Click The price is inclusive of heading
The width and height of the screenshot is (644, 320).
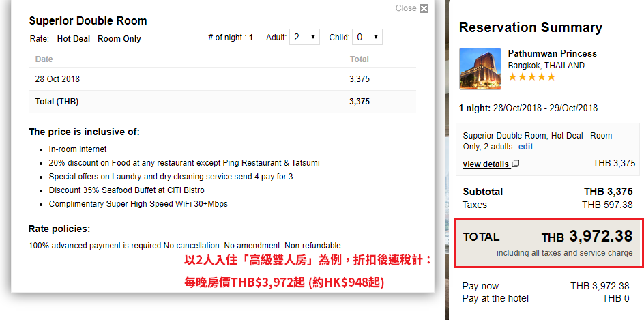click(x=84, y=132)
